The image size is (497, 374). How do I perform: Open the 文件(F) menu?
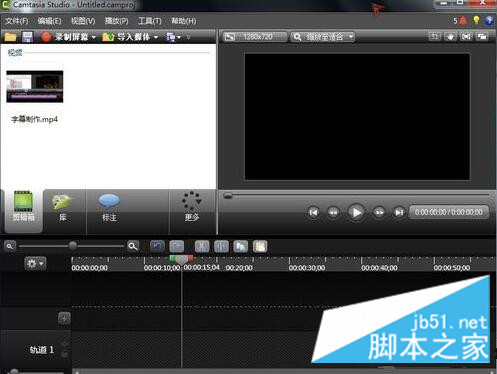[x=17, y=21]
